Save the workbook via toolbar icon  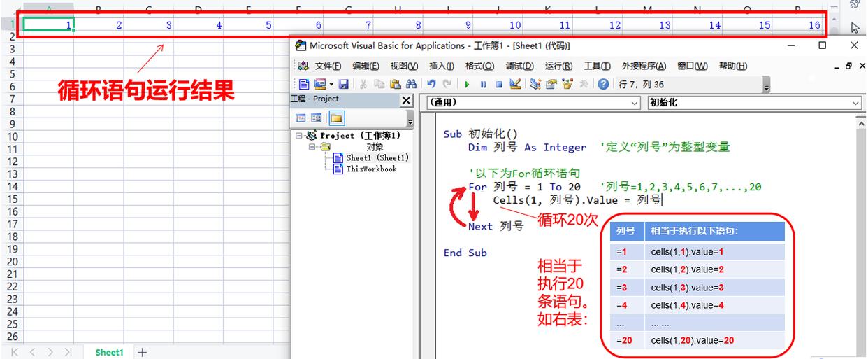pos(343,84)
